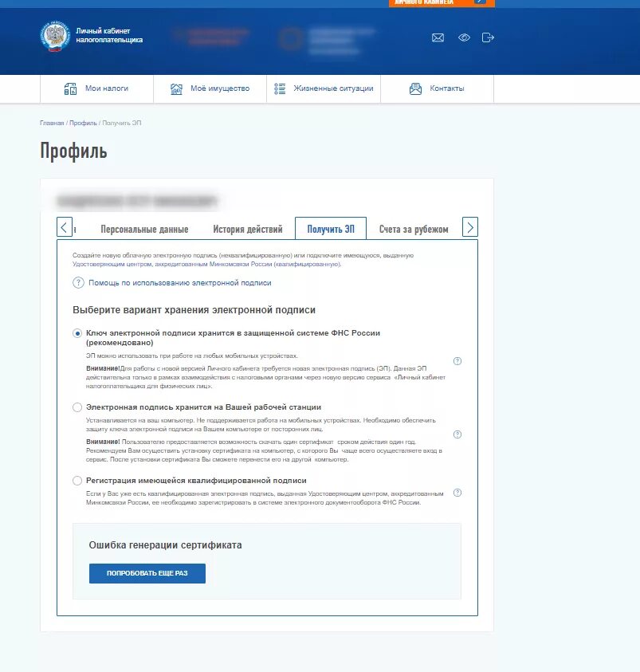Open help hint for qualified signature registration

(457, 493)
